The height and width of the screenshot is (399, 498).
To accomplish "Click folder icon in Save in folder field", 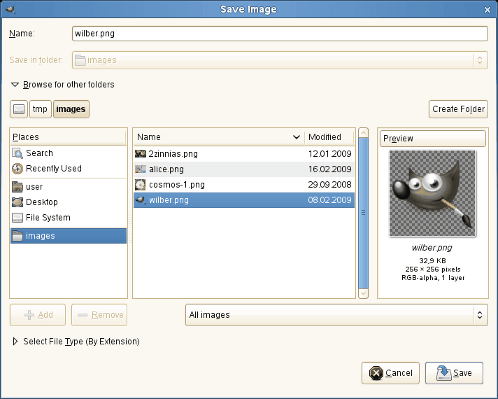I will tap(80, 60).
